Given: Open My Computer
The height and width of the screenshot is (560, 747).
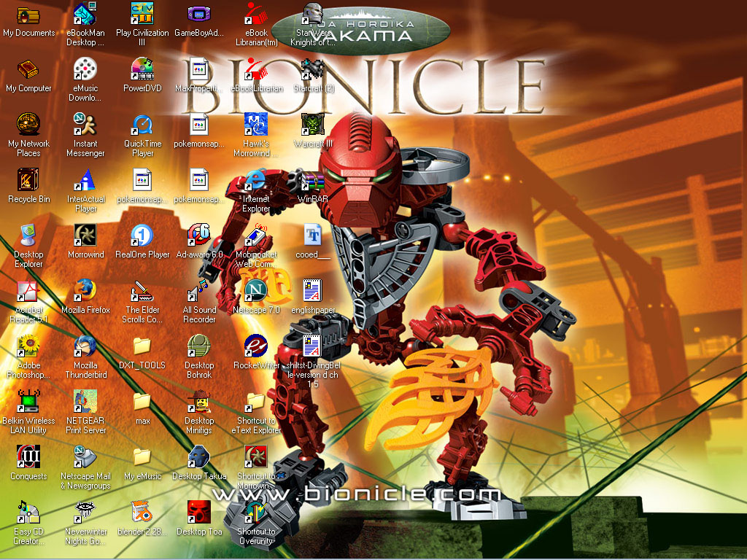Looking at the screenshot, I should click(28, 69).
